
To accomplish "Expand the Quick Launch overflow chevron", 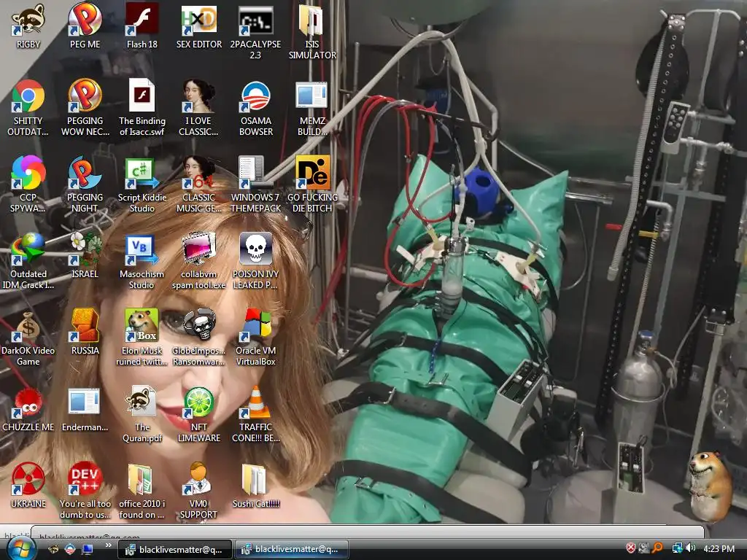I will (x=108, y=545).
